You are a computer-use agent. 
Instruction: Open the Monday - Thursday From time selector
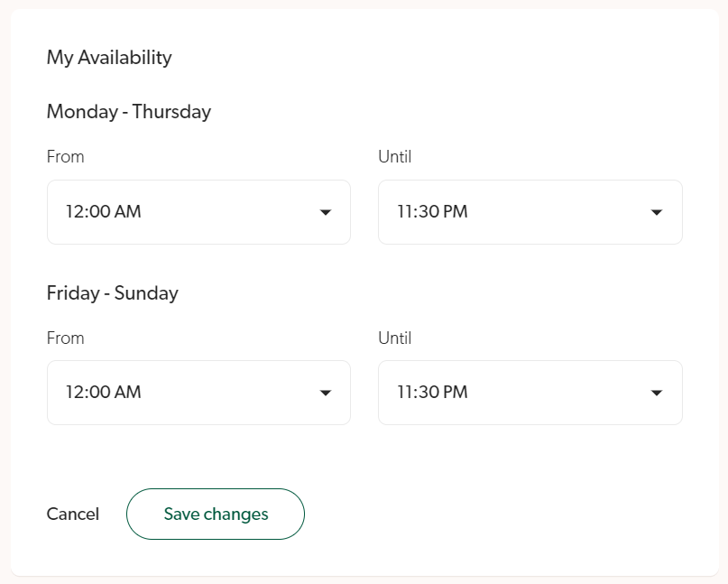coord(198,212)
